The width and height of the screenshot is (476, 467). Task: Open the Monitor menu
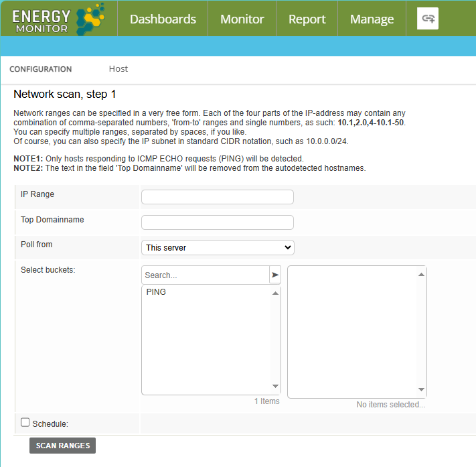[242, 19]
